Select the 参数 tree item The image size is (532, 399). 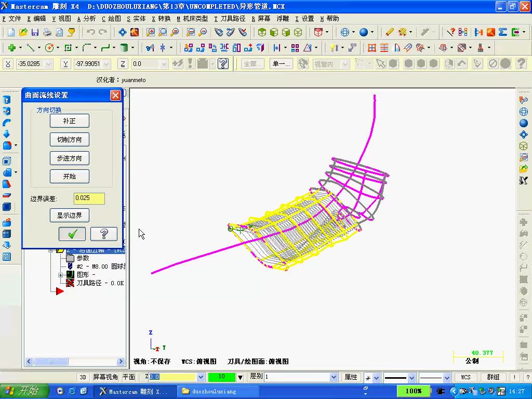pyautogui.click(x=78, y=258)
